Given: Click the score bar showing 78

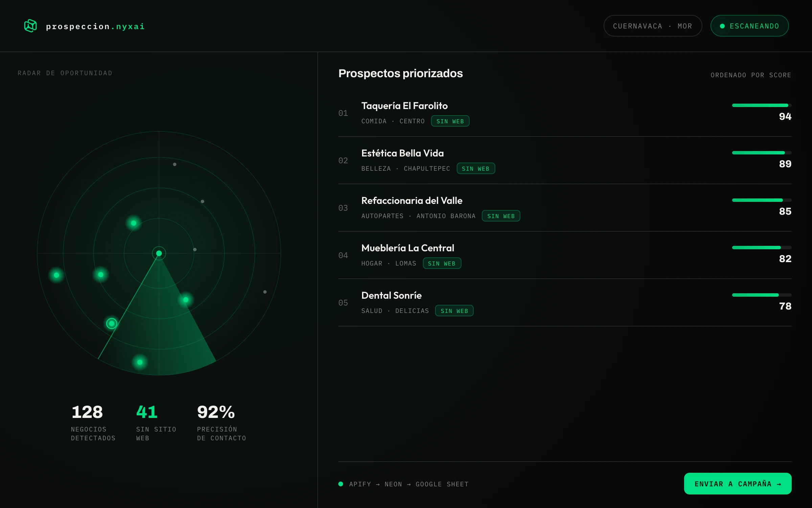Looking at the screenshot, I should [762, 295].
